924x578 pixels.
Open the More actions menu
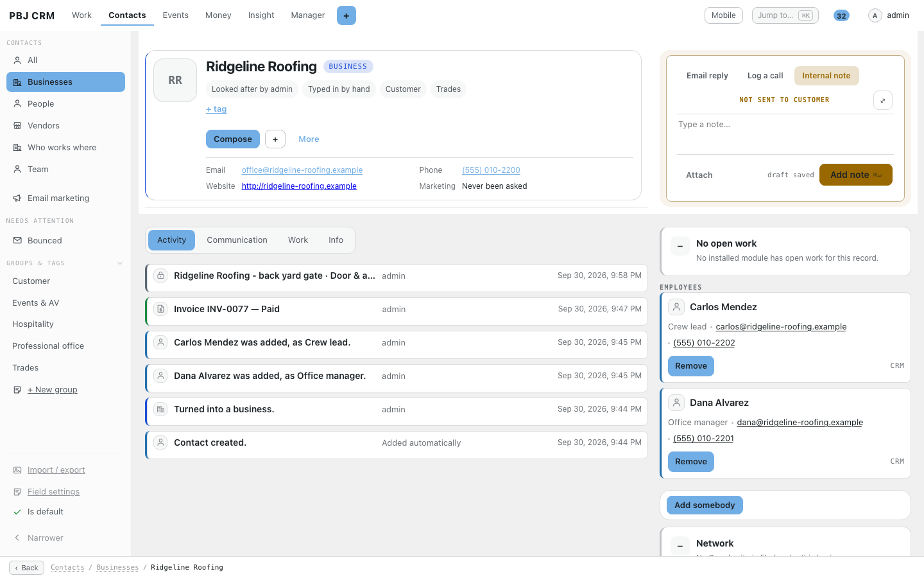point(309,139)
